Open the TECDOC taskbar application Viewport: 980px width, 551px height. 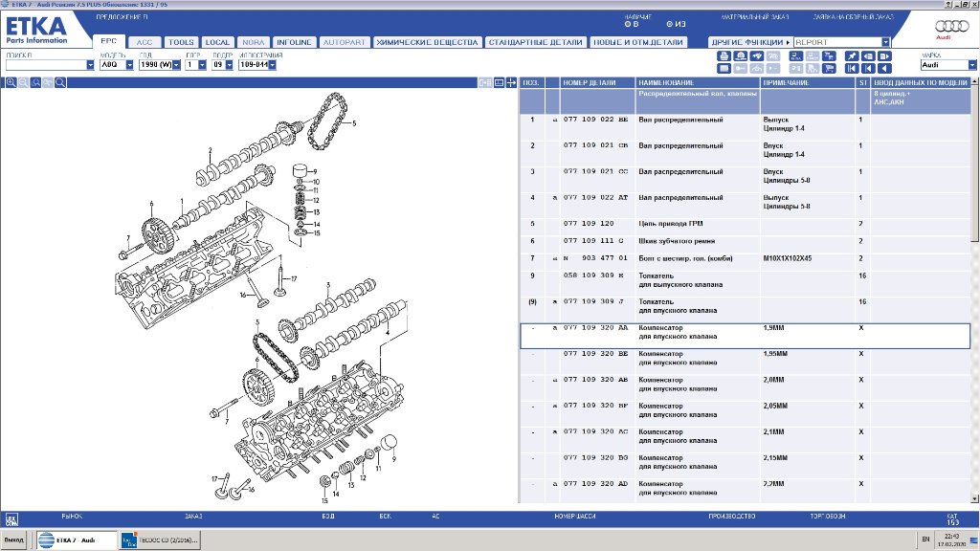click(x=159, y=540)
